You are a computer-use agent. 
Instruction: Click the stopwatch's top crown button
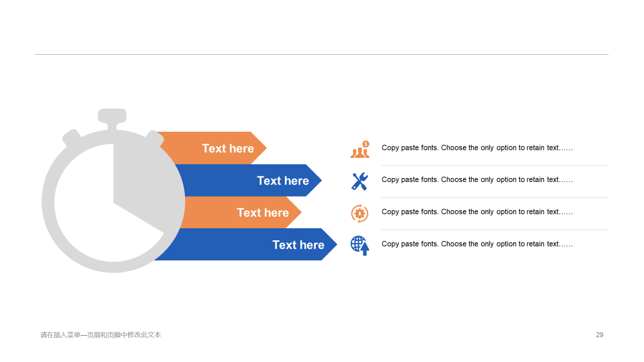click(x=112, y=116)
